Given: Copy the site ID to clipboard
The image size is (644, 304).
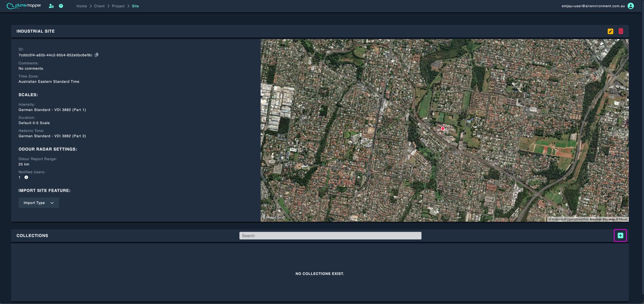Looking at the screenshot, I should click(97, 55).
